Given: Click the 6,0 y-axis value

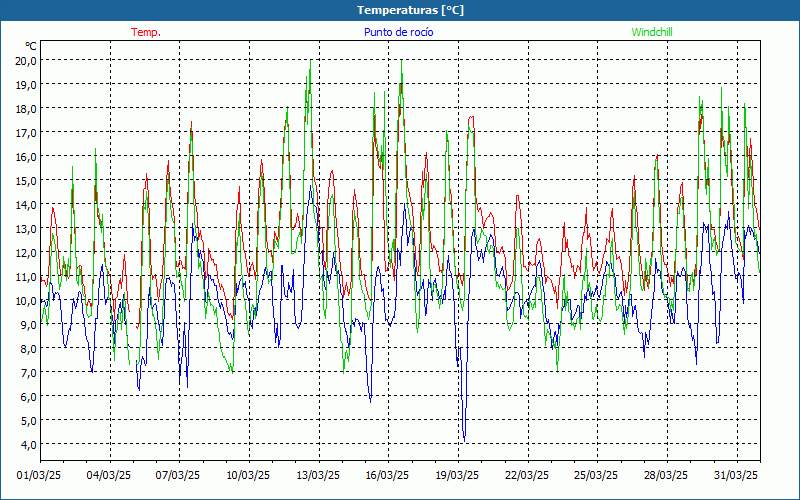Looking at the screenshot, I should 28,396.
